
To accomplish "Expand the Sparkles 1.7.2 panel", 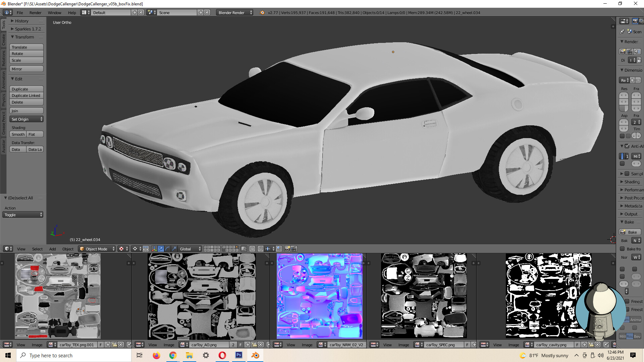I will (x=26, y=29).
